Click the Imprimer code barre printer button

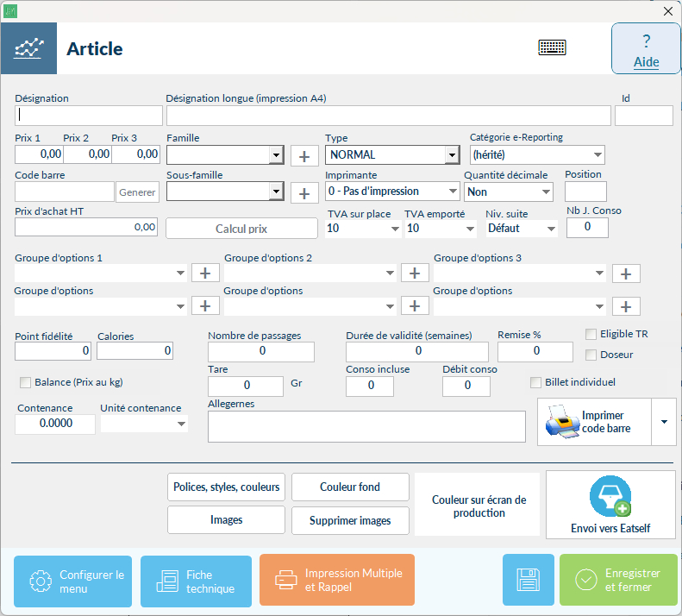click(x=594, y=421)
